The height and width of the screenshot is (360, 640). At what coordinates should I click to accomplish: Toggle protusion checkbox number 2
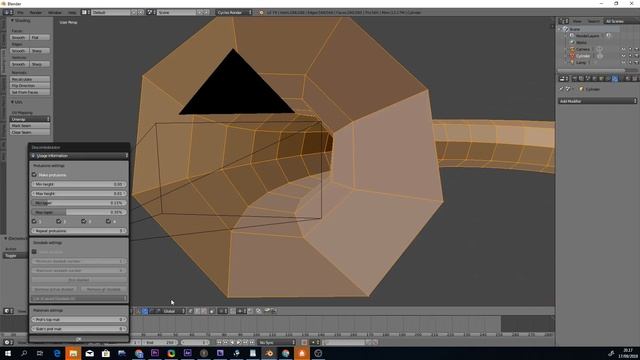59,221
